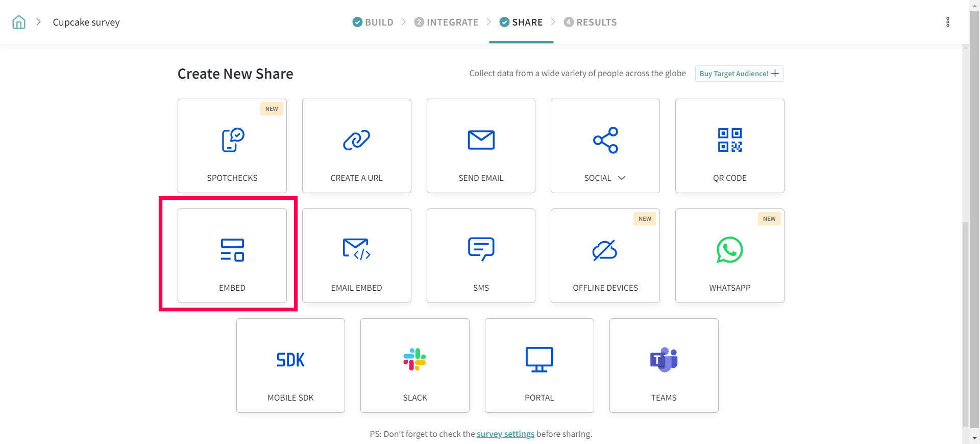Viewport: 980px width, 444px height.
Task: Open the three-dot more options menu
Action: (x=947, y=22)
